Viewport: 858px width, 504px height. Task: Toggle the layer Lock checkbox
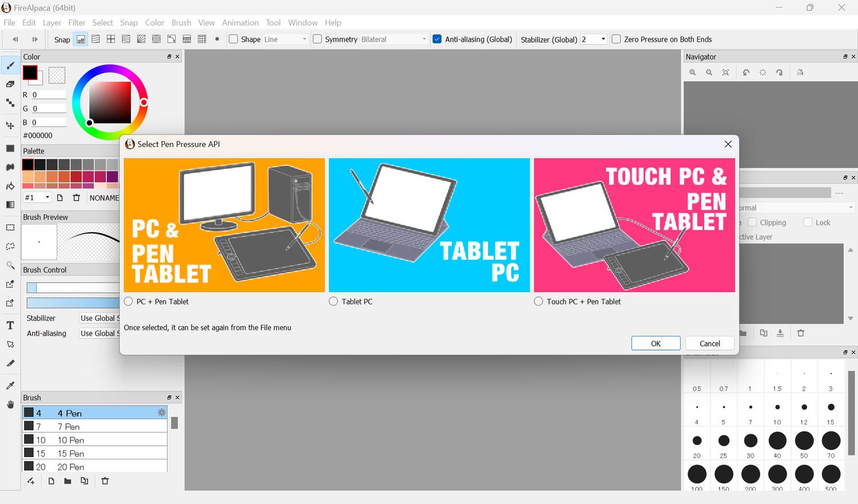(x=808, y=223)
